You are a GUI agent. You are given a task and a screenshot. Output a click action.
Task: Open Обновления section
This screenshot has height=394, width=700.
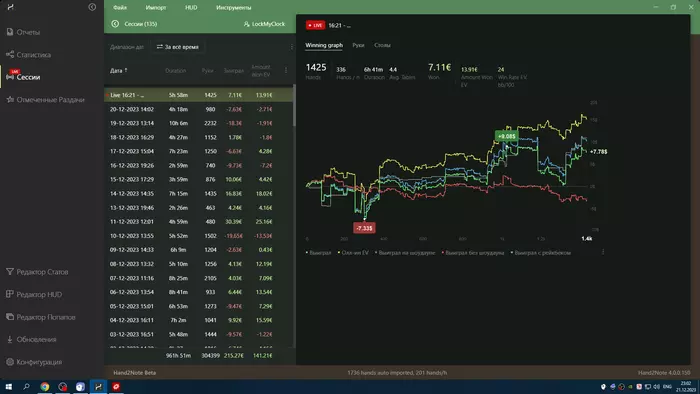tap(36, 340)
